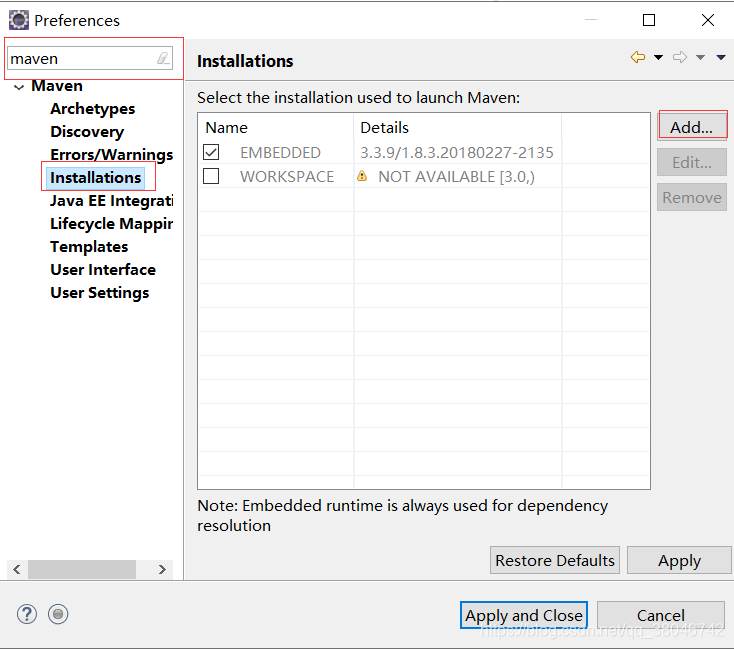
Task: Check the WORKSPACE installation checkbox
Action: tap(211, 176)
